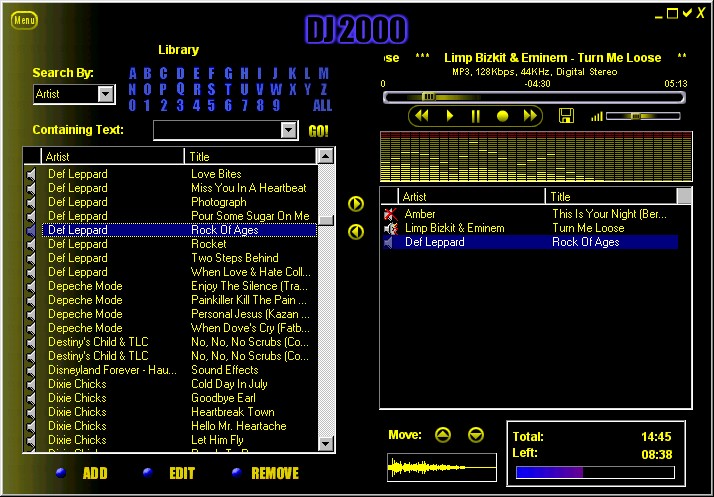Open the Menu button

point(24,20)
